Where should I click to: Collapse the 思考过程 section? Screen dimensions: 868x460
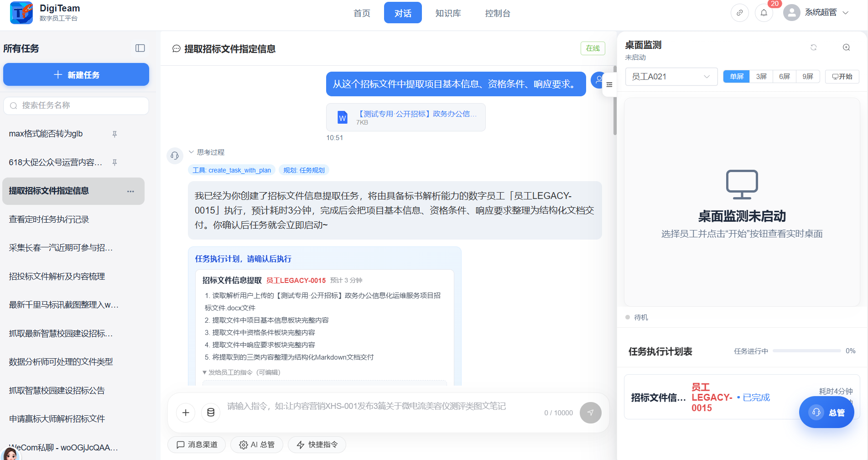207,152
